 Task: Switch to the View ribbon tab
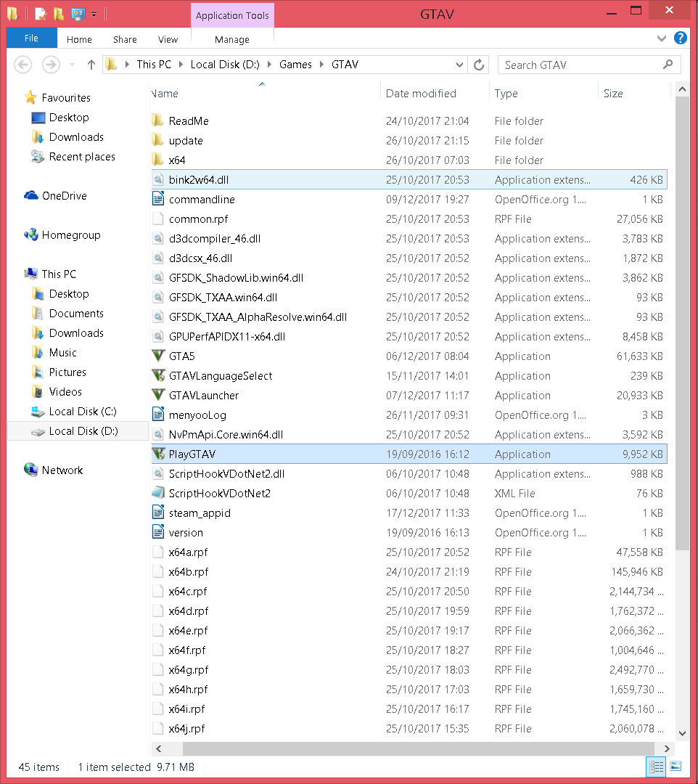point(168,39)
